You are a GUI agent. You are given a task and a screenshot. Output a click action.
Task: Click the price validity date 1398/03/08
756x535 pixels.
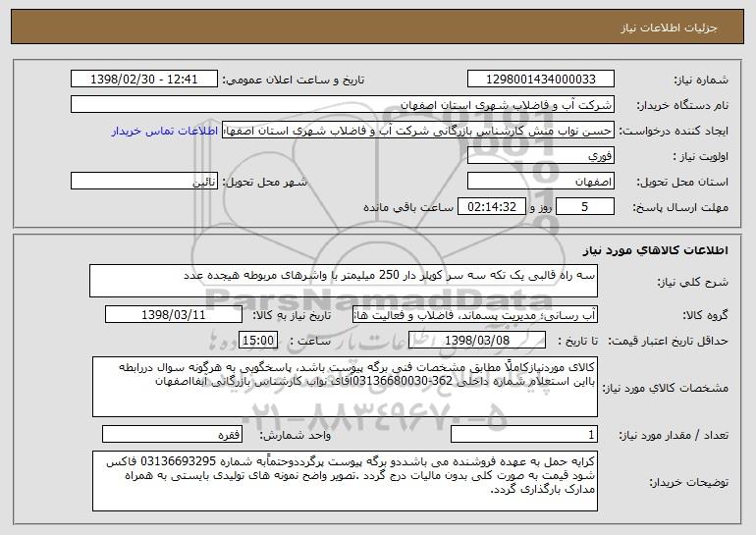pos(477,341)
